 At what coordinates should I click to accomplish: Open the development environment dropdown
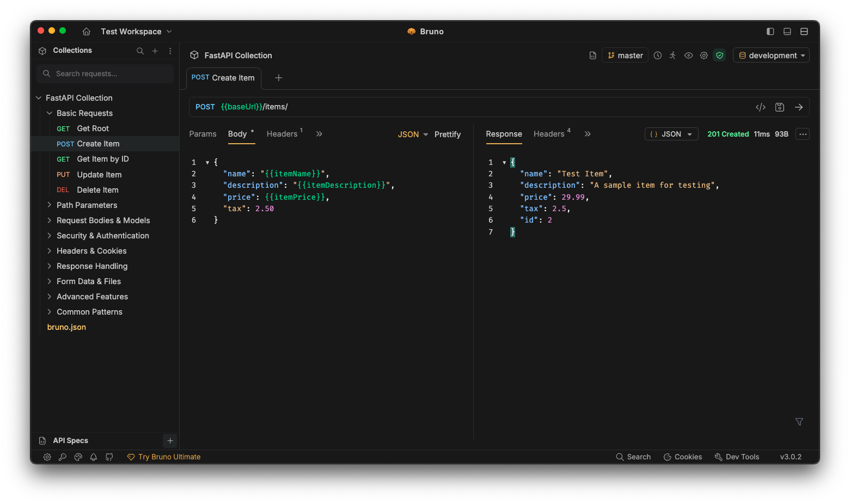771,56
